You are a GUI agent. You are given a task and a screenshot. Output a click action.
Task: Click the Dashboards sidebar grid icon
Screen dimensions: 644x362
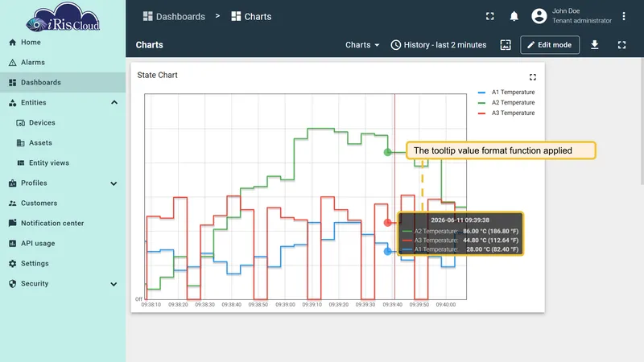12,83
